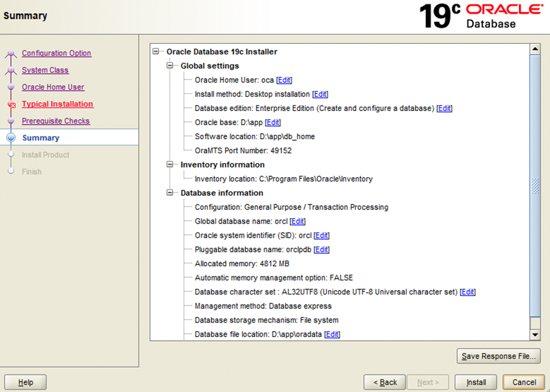The image size is (550, 392).
Task: Click the Inventory information tree label
Action: pyautogui.click(x=222, y=165)
